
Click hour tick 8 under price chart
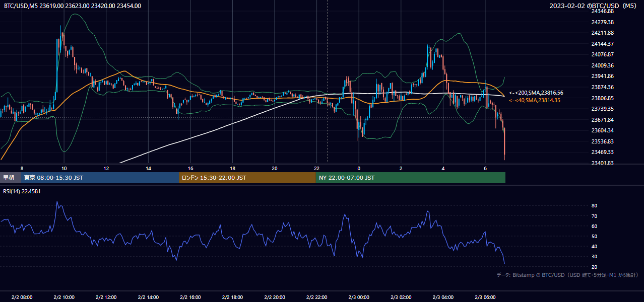coord(22,168)
